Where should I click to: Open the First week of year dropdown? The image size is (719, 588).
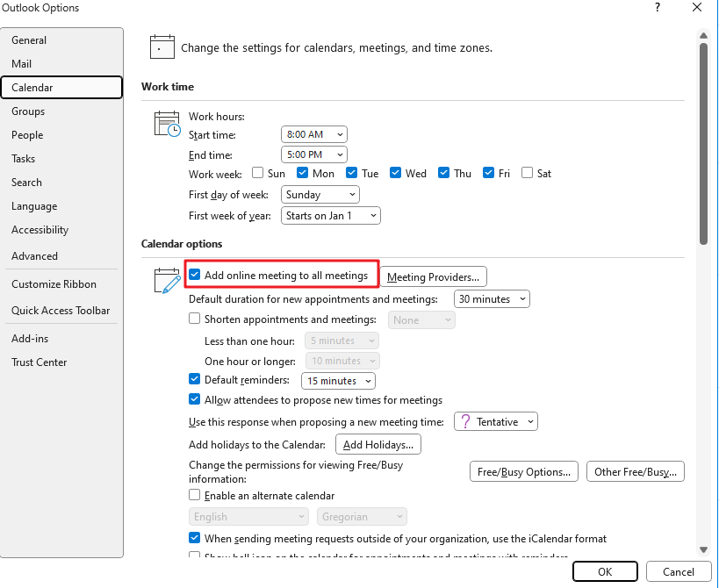click(x=331, y=215)
